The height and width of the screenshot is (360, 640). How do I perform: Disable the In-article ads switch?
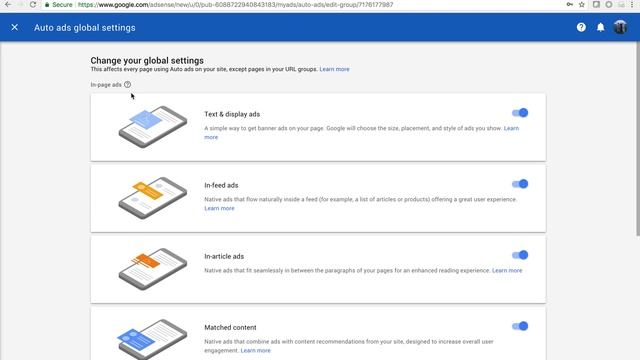520,255
